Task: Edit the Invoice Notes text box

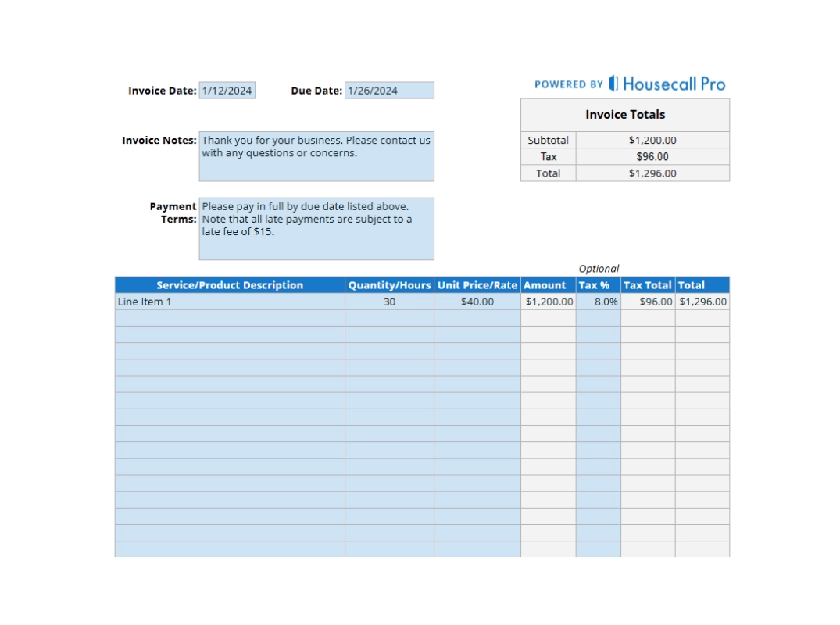Action: tap(316, 155)
